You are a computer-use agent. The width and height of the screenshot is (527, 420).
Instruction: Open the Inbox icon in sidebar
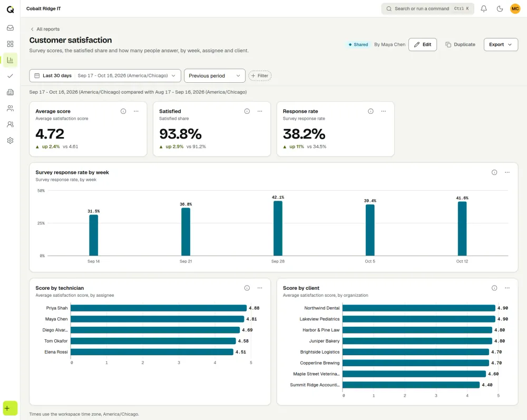coord(10,28)
